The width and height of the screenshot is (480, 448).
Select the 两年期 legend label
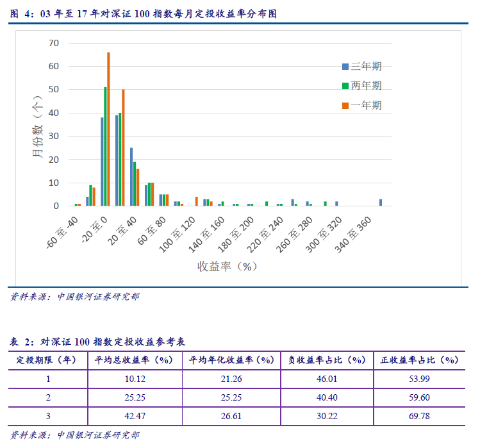(366, 85)
